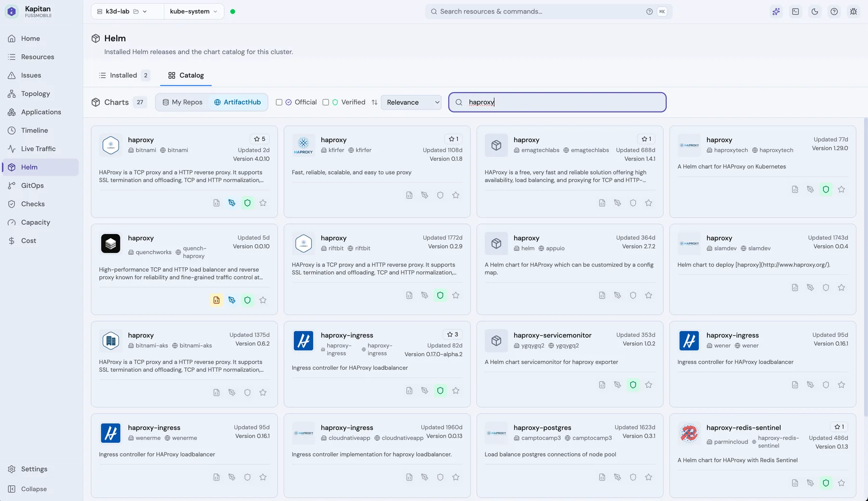The height and width of the screenshot is (501, 868).
Task: Switch to My Repos source
Action: click(182, 102)
